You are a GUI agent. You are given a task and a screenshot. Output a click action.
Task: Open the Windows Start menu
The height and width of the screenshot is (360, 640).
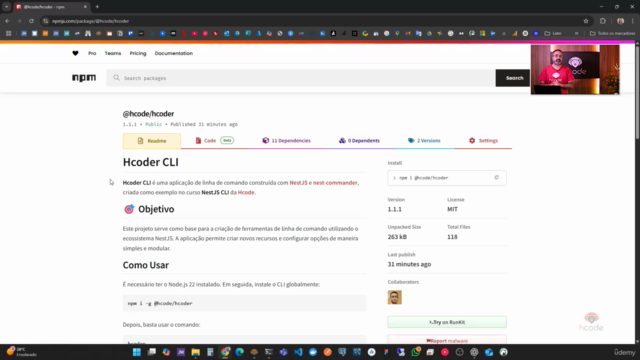click(x=137, y=352)
